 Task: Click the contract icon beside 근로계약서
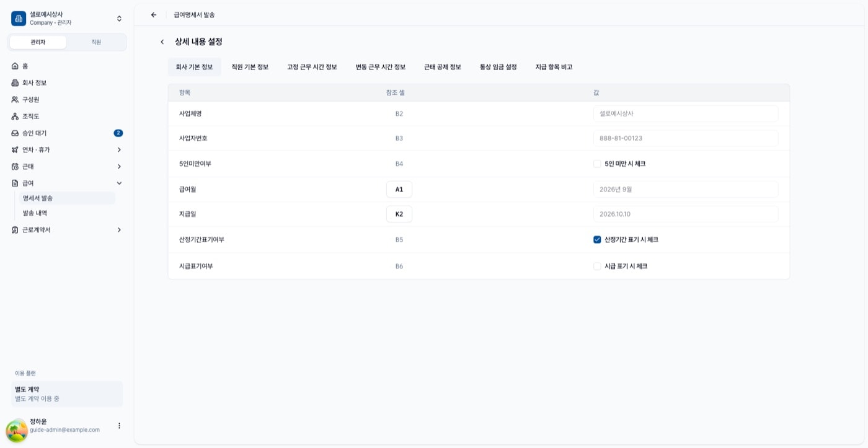tap(15, 229)
